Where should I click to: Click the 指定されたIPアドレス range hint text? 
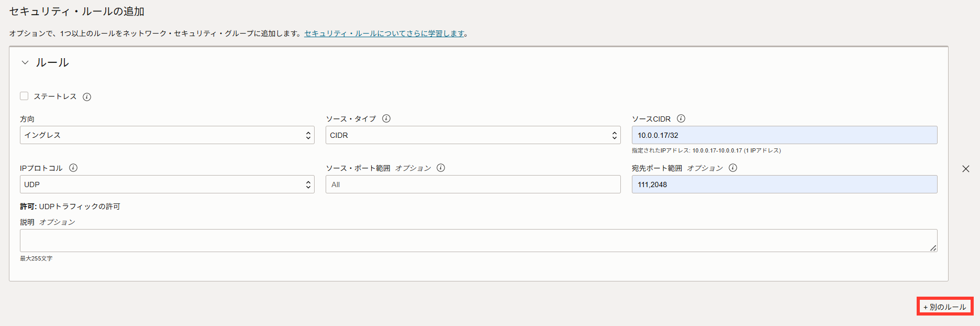706,150
